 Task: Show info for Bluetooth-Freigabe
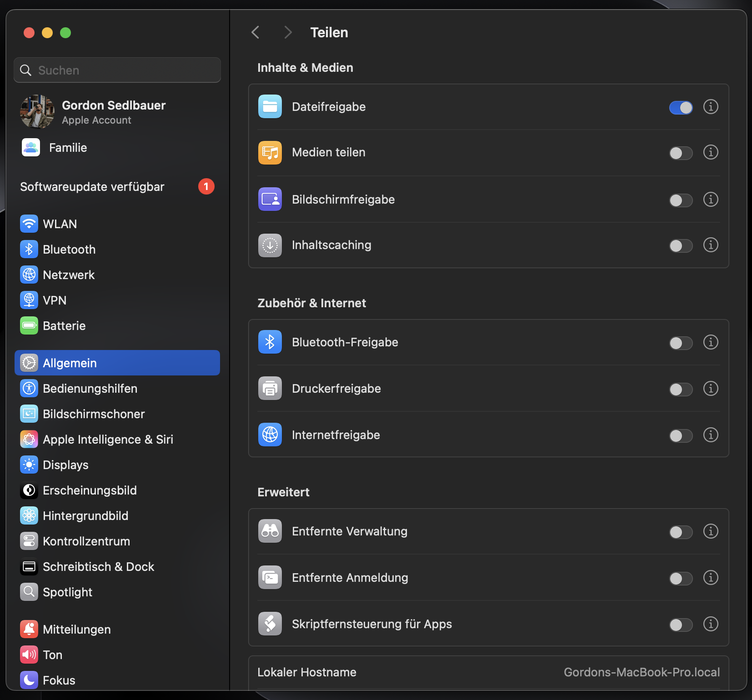(x=711, y=342)
